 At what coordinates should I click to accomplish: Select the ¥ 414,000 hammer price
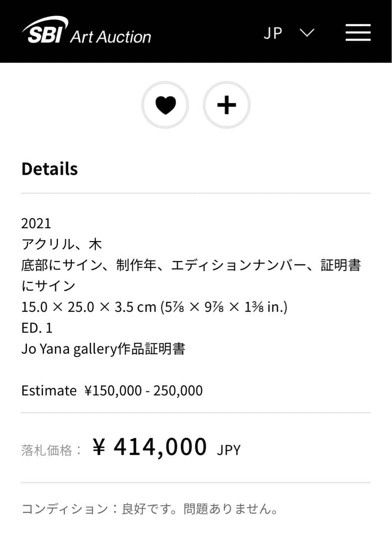coord(150,447)
